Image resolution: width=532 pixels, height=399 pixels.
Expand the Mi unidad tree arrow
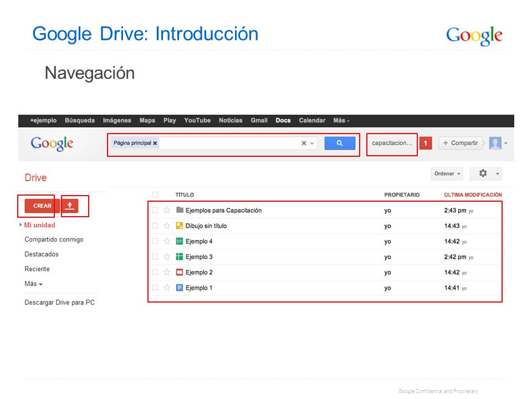point(21,224)
